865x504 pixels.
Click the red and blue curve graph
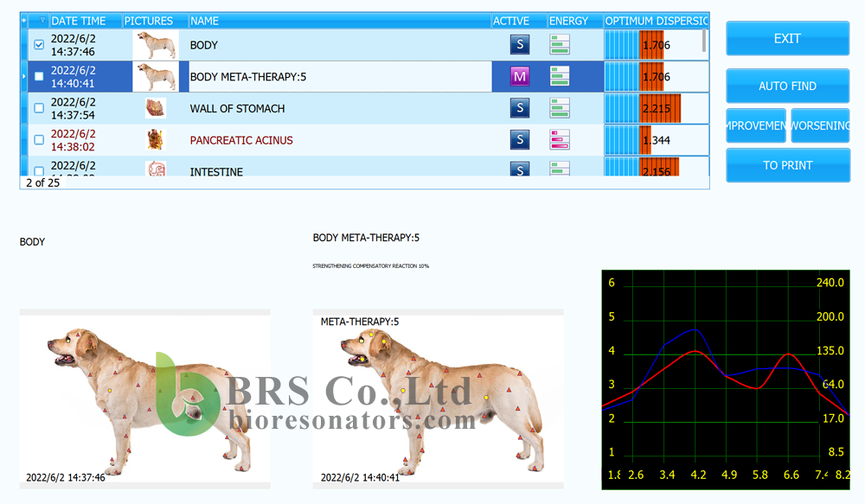[726, 380]
